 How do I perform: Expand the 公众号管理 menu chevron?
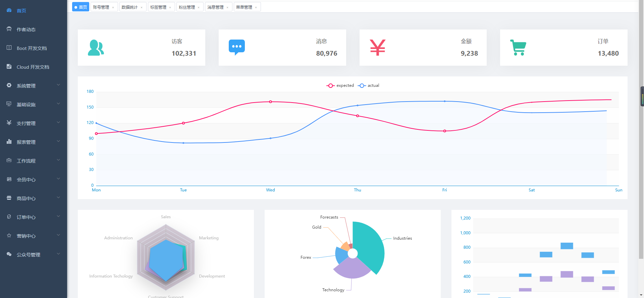(x=58, y=254)
